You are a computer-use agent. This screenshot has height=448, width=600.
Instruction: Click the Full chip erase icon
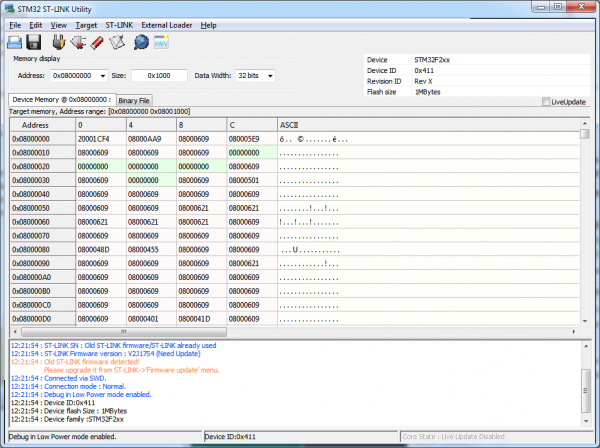tap(96, 42)
